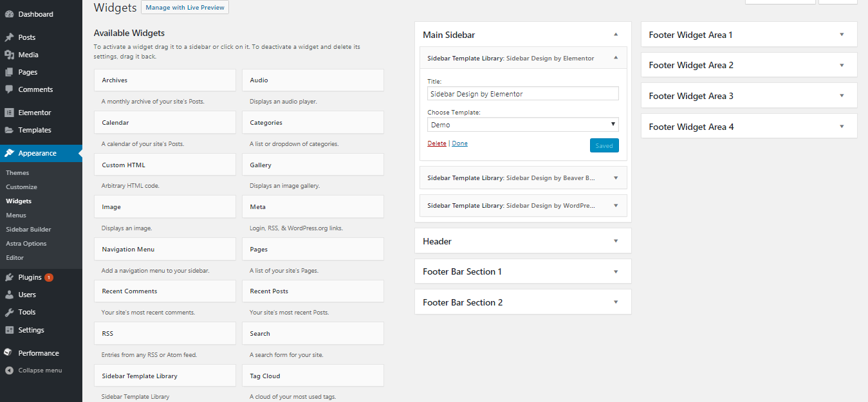Click the Plugins plug icon

click(9, 277)
